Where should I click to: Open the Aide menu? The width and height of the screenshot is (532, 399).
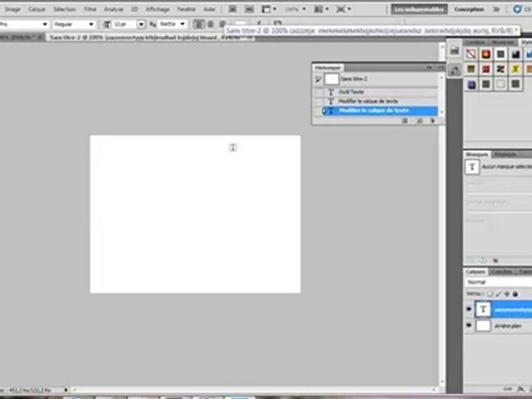(x=209, y=9)
